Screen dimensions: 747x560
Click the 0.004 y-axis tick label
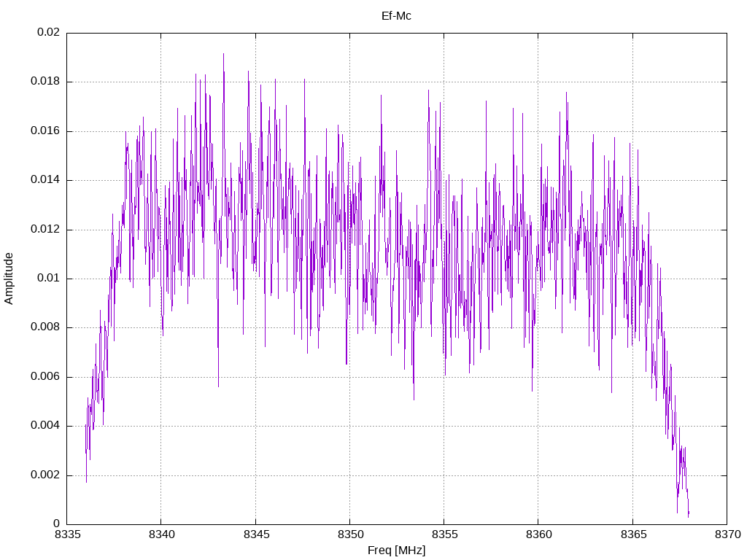(45, 426)
